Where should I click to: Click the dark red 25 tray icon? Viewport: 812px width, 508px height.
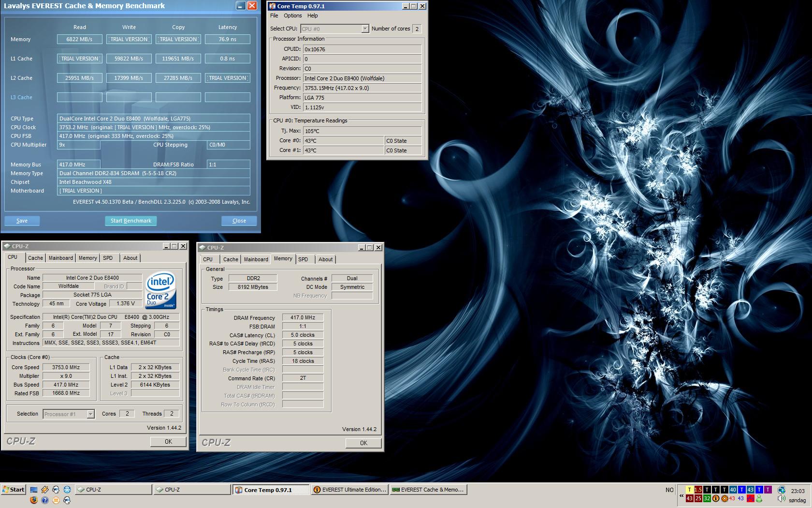click(x=698, y=498)
